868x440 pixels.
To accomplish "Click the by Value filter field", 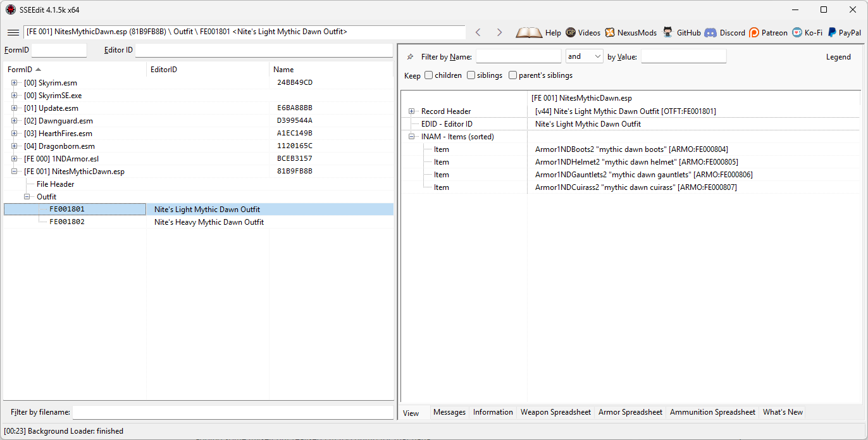I will point(684,56).
